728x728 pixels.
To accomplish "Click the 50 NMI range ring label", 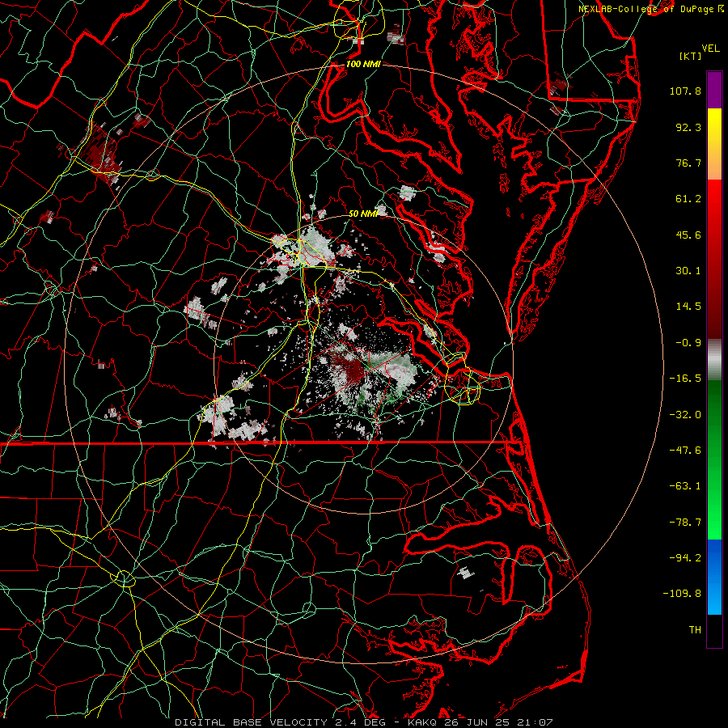I will [x=363, y=214].
